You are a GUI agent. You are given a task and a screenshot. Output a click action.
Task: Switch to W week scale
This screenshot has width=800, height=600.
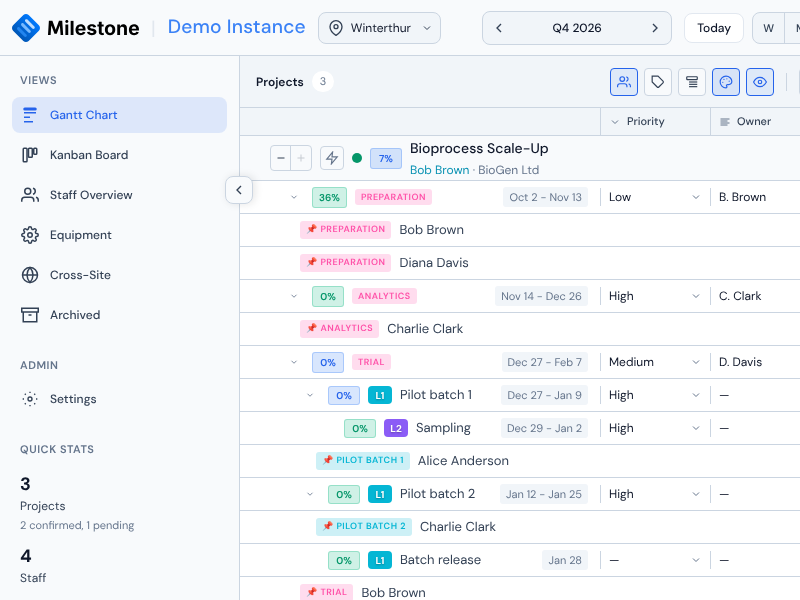768,28
